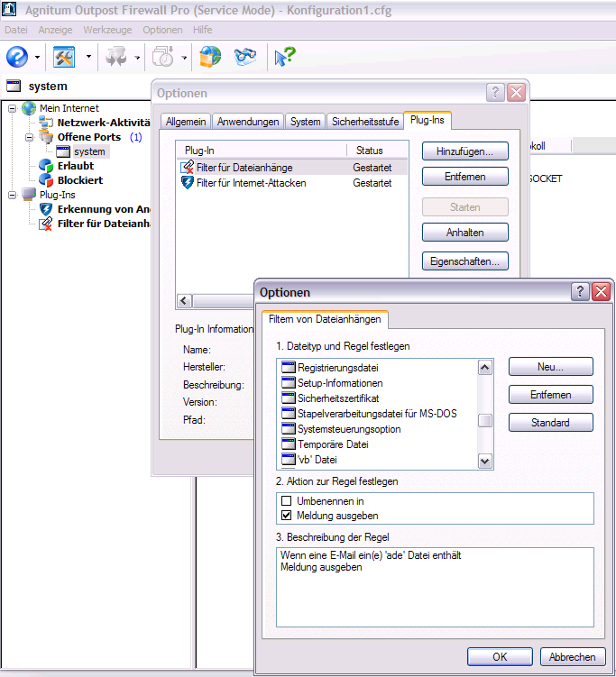Enable the Umbenennen in checkbox
This screenshot has width=616, height=677.
click(286, 501)
